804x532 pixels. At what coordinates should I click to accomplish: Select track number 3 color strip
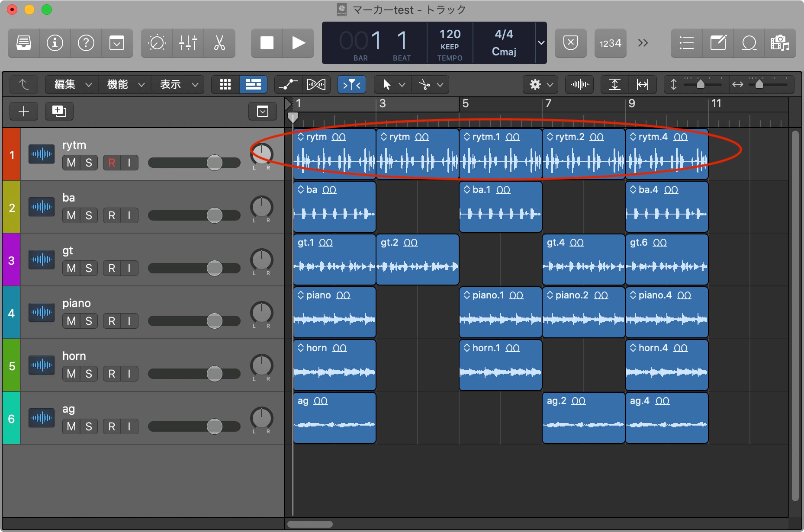(11, 260)
